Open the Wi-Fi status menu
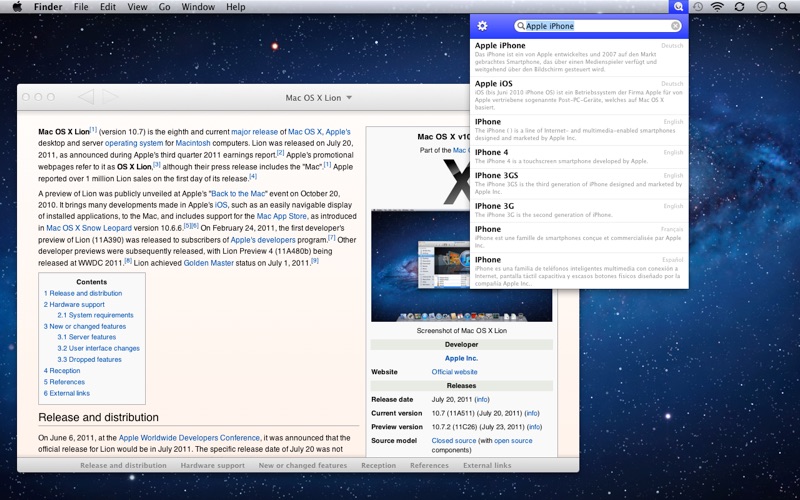800x500 pixels. (x=717, y=7)
